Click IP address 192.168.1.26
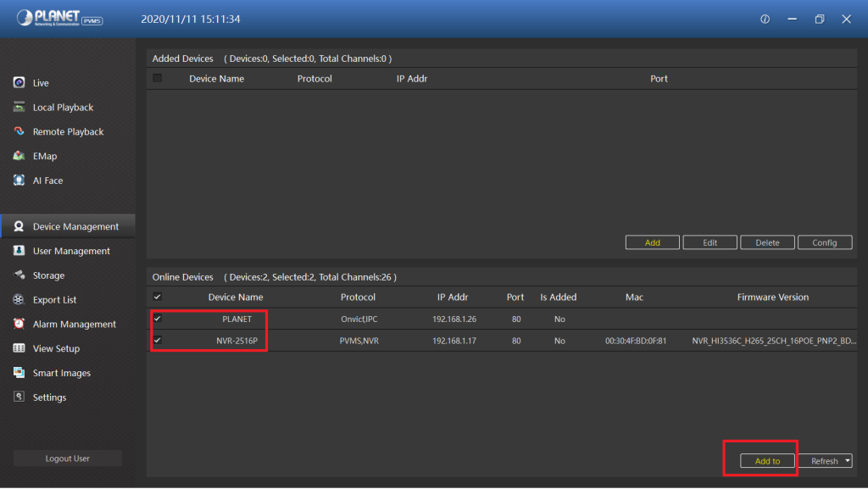Screen dimensions: 868x489 (x=454, y=320)
